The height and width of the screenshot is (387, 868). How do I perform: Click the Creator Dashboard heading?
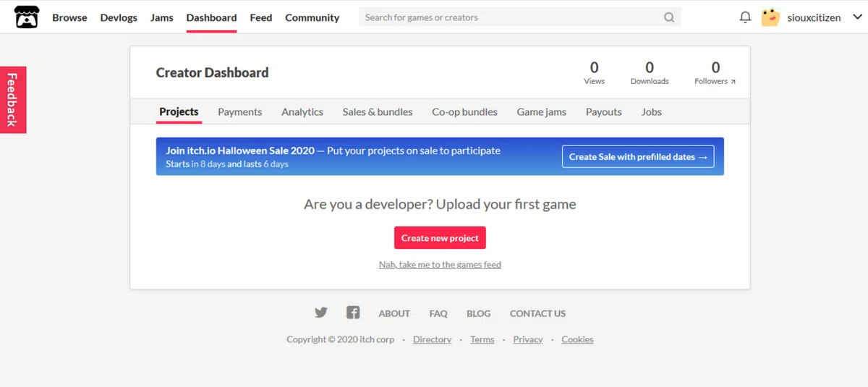pyautogui.click(x=212, y=72)
